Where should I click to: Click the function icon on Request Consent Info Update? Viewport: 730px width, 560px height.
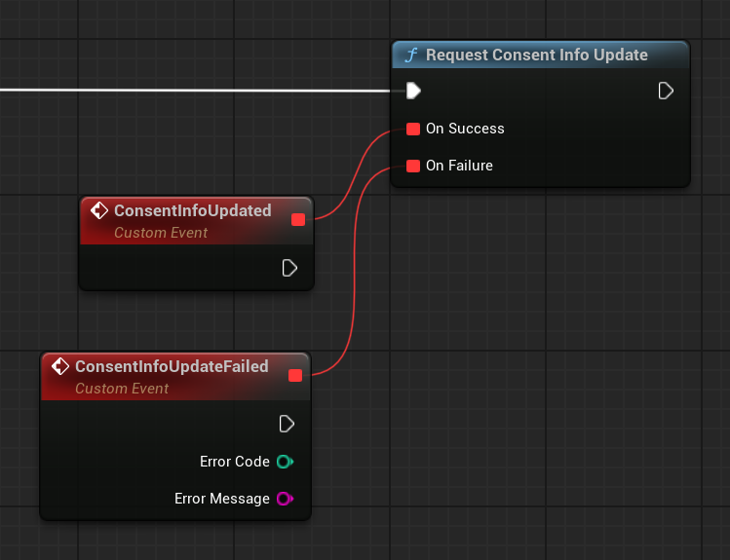pyautogui.click(x=411, y=56)
